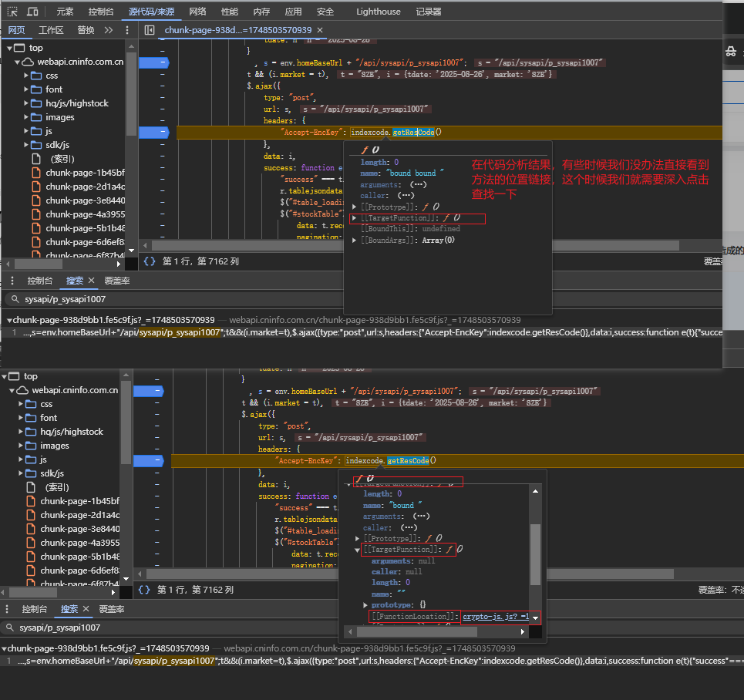This screenshot has width=744, height=700.
Task: Click the lower popup's horizontal scrollbar thumb
Action: click(416, 631)
